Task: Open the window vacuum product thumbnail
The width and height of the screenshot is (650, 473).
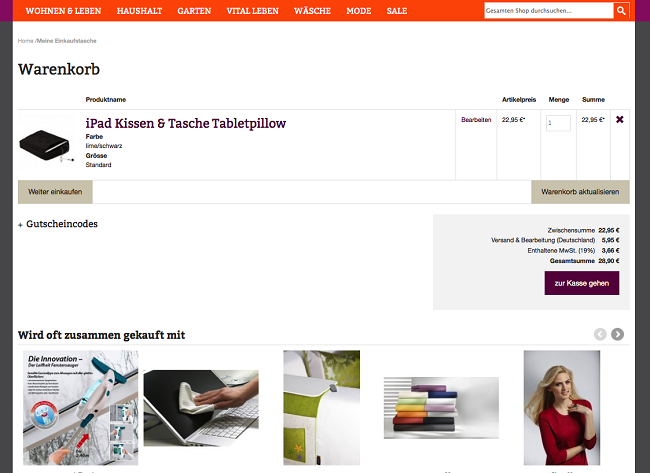Action: coord(80,408)
